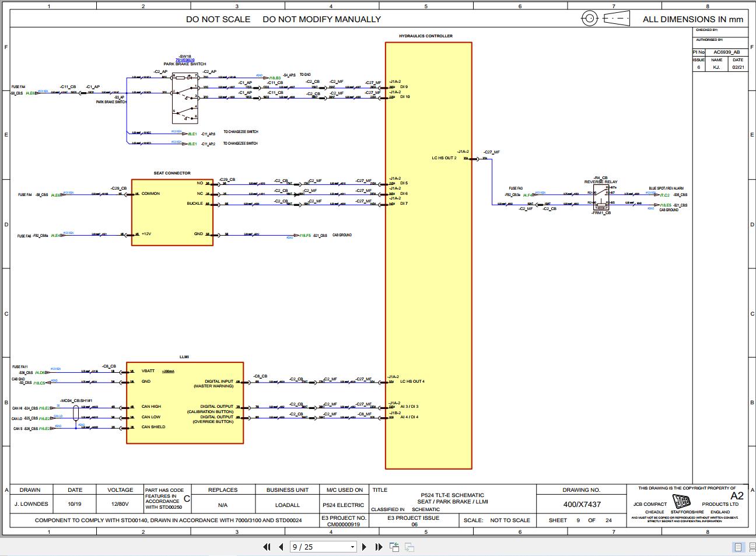Advance to the next page arrow icon
756x556 pixels.
coord(365,546)
